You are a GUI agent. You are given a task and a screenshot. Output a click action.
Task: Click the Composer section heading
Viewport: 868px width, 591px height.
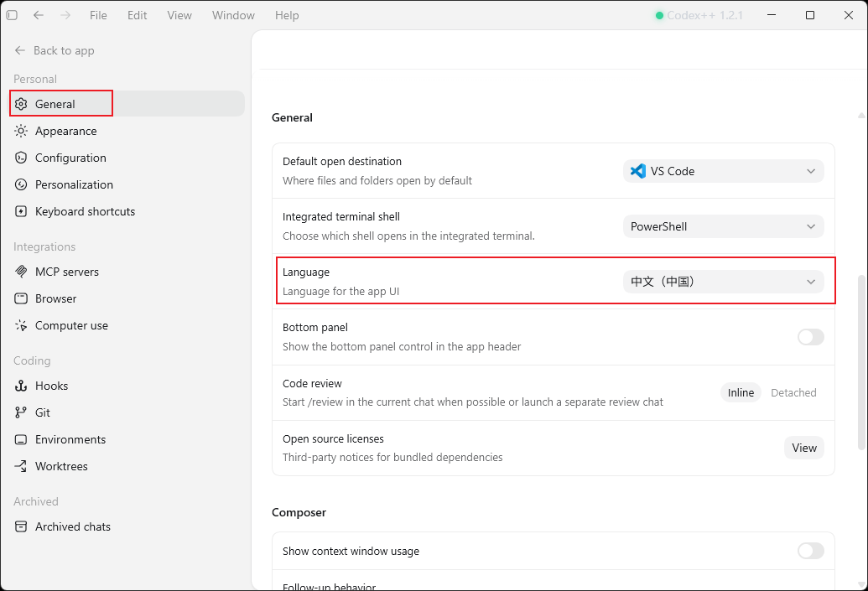point(299,512)
